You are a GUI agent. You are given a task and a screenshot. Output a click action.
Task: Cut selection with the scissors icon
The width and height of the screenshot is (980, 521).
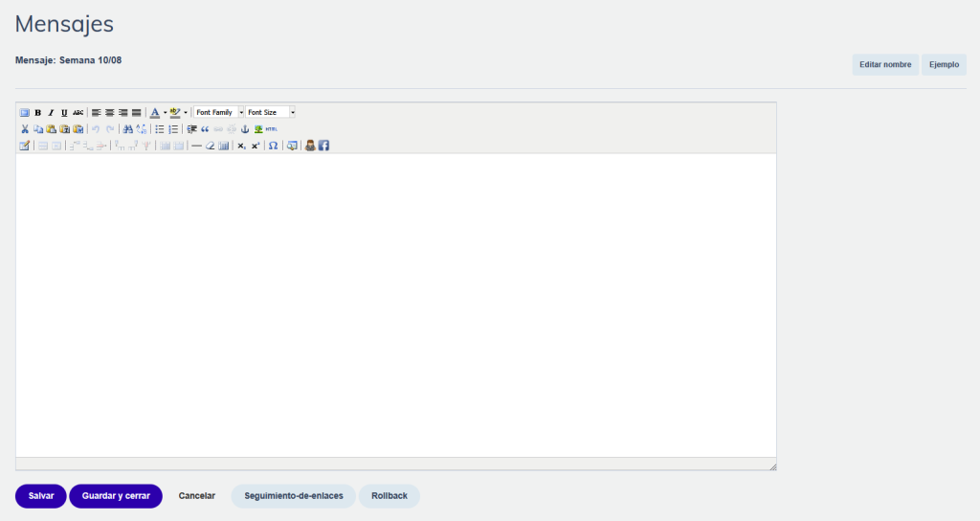click(24, 129)
